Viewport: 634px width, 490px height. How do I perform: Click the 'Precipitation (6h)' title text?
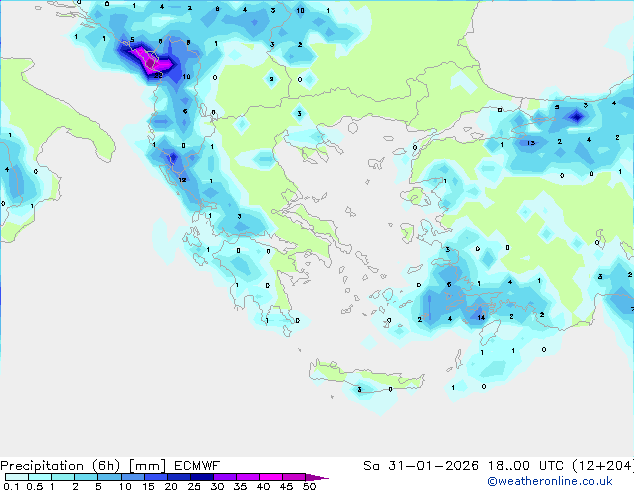pos(60,466)
